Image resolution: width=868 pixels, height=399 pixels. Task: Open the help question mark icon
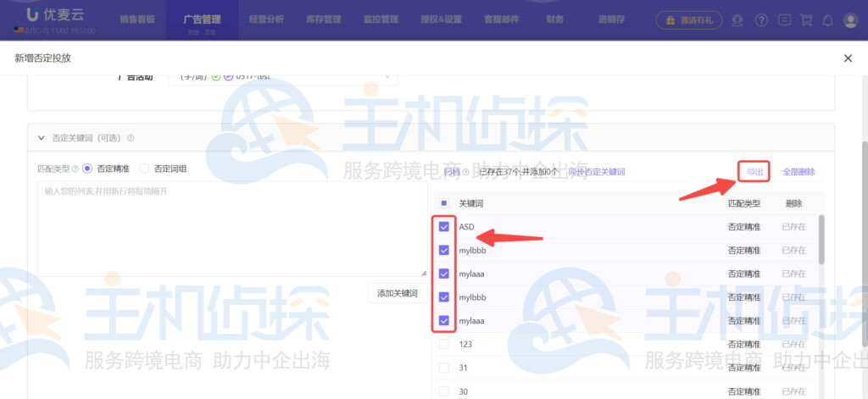pyautogui.click(x=761, y=19)
